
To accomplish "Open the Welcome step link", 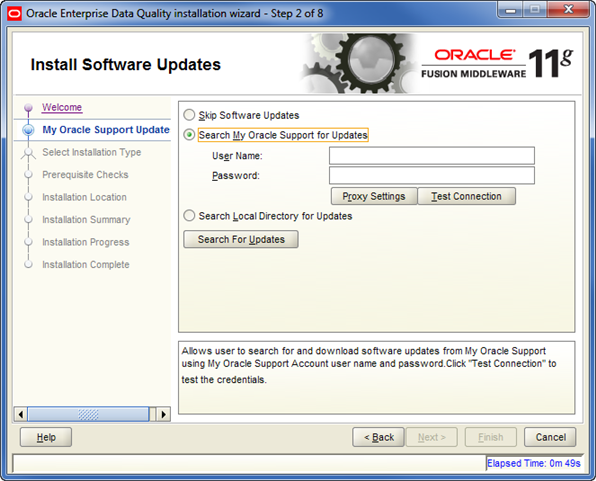I will click(62, 108).
